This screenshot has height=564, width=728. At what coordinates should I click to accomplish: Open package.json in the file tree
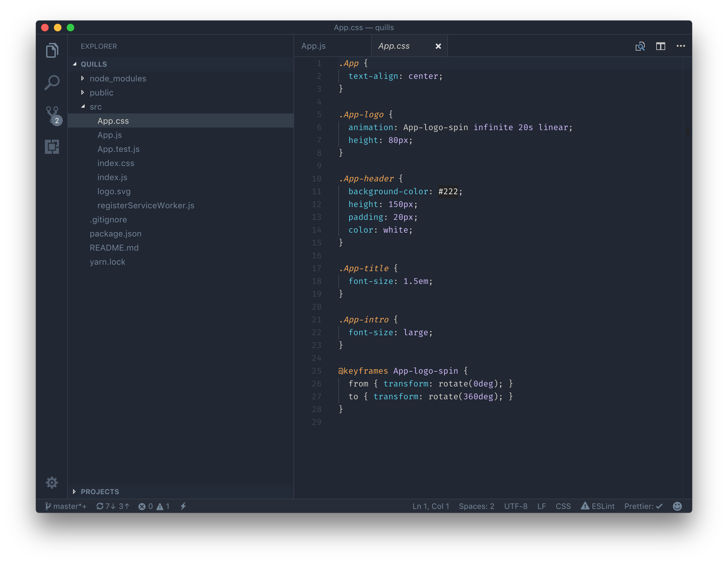click(115, 234)
